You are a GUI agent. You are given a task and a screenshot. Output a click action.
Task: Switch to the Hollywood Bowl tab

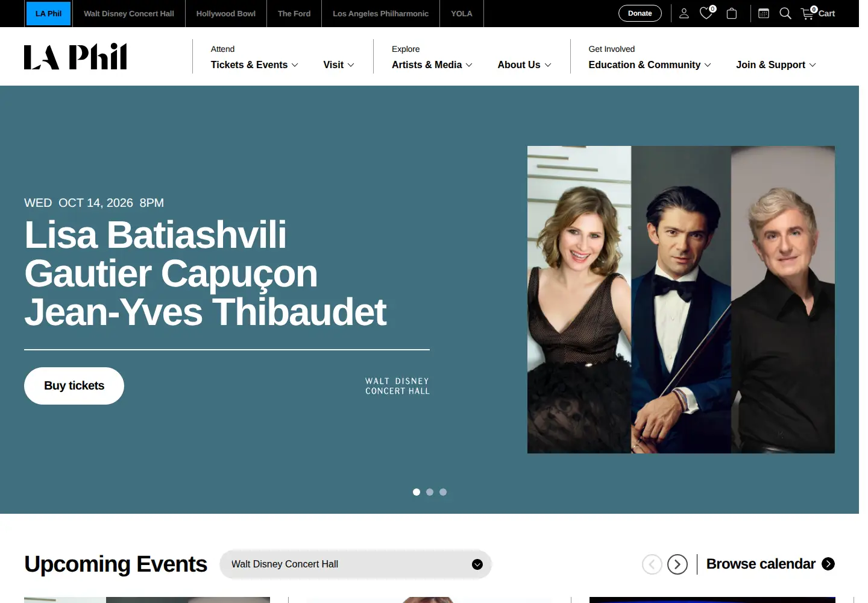(226, 13)
